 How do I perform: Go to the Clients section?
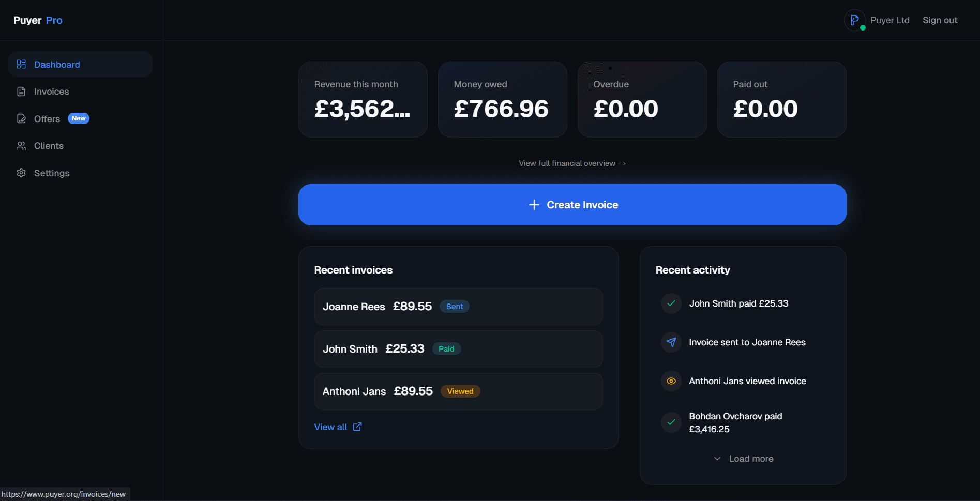tap(49, 146)
